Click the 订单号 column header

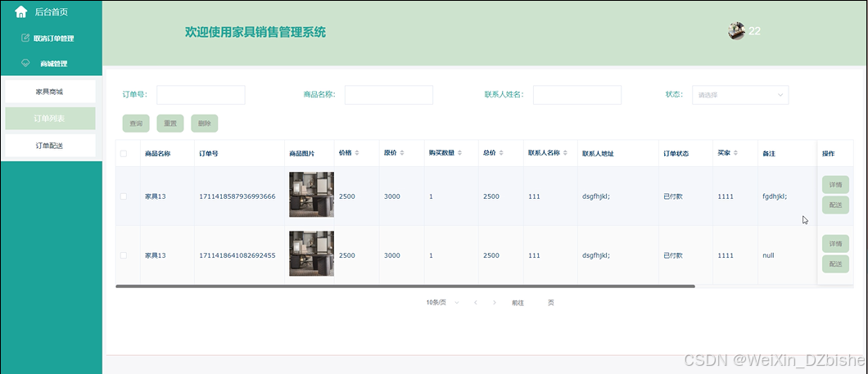(209, 154)
